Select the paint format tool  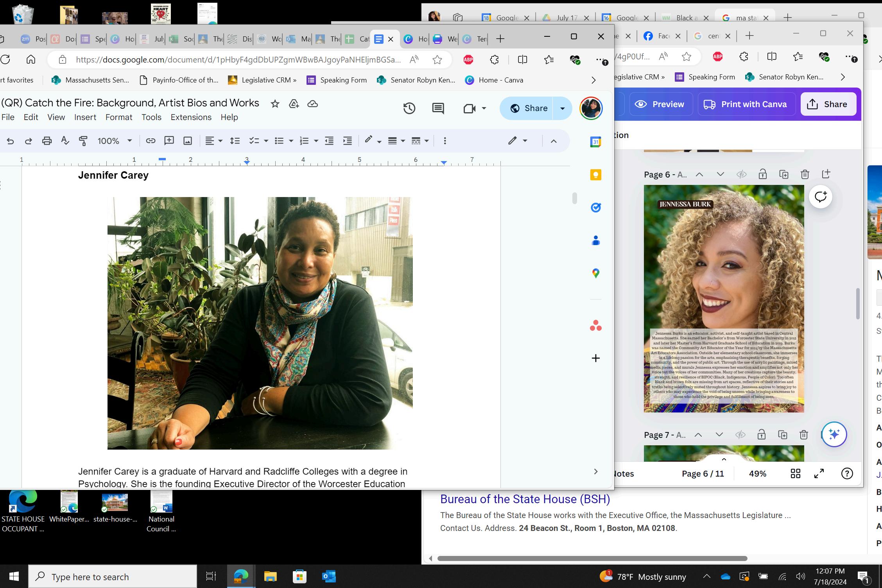pyautogui.click(x=83, y=141)
